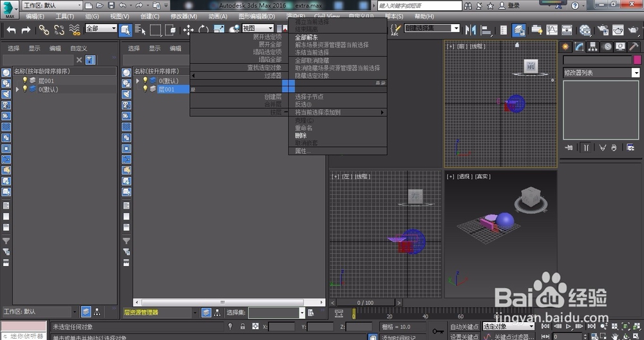This screenshot has width=644, height=340.
Task: Open the 创建选择集 named selection dropdown
Action: click(431, 28)
